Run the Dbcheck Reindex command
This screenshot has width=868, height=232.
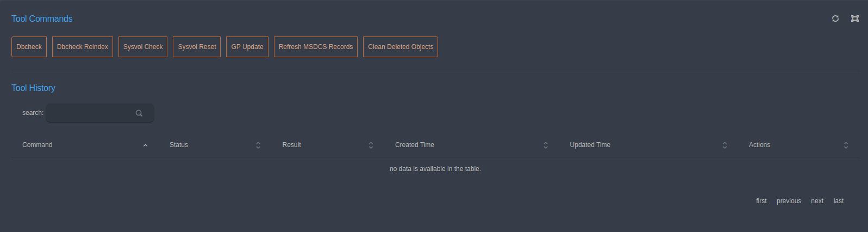click(x=83, y=47)
